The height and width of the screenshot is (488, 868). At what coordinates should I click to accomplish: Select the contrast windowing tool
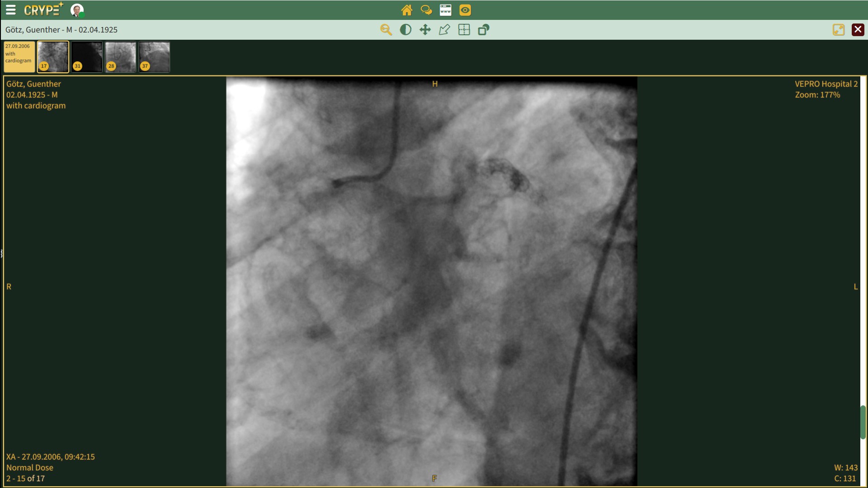click(x=406, y=30)
